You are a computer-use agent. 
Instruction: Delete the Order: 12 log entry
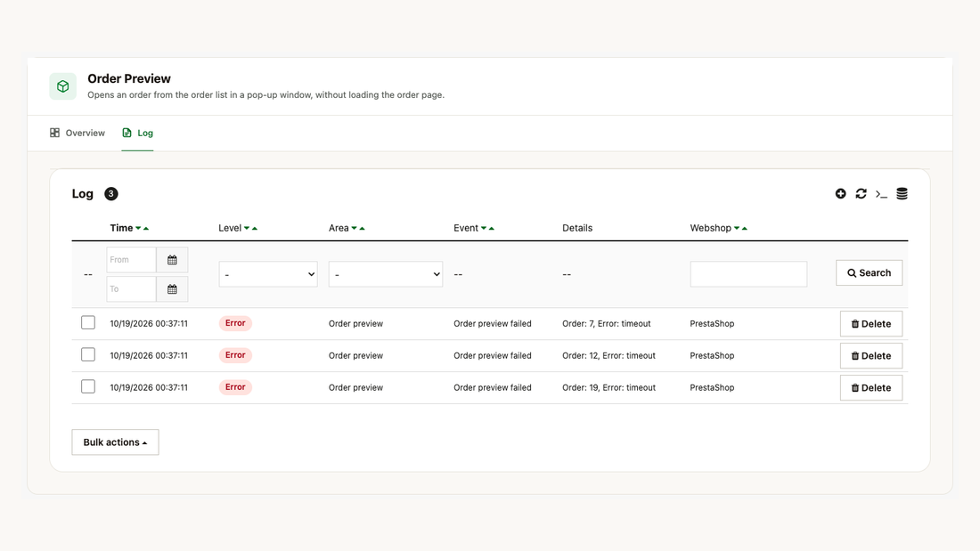871,355
